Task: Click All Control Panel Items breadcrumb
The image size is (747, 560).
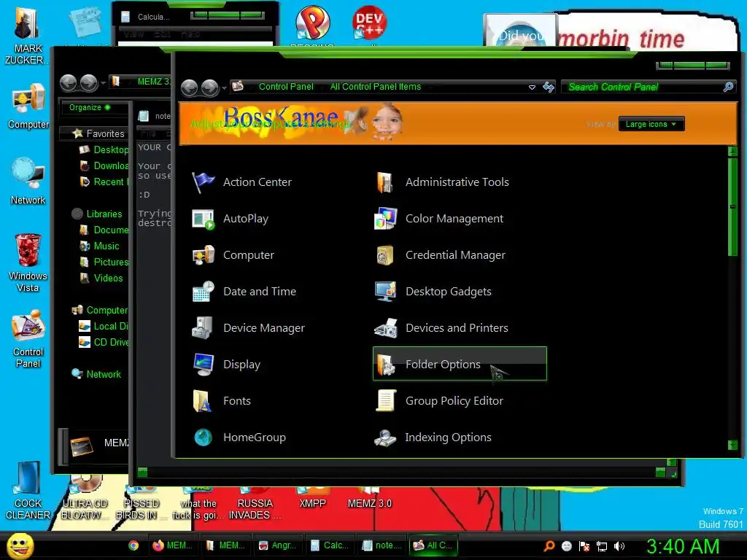Action: coord(376,87)
